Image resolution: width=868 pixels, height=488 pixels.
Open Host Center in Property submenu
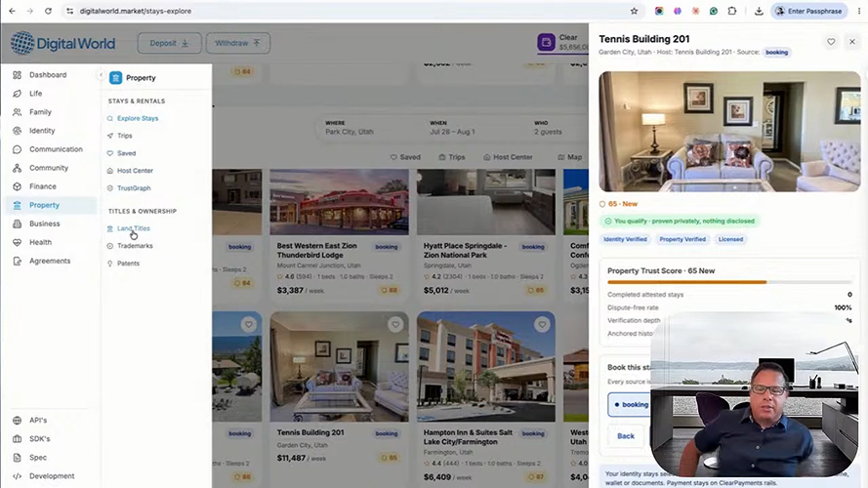(135, 171)
